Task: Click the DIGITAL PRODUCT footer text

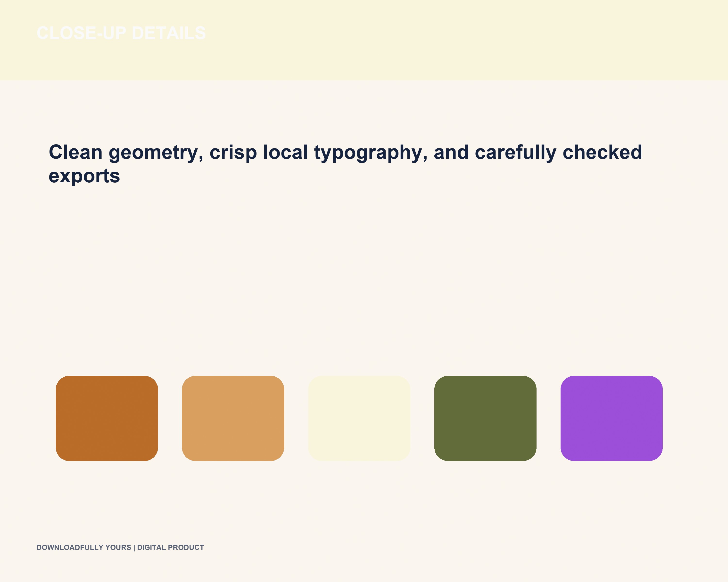Action: [x=171, y=548]
